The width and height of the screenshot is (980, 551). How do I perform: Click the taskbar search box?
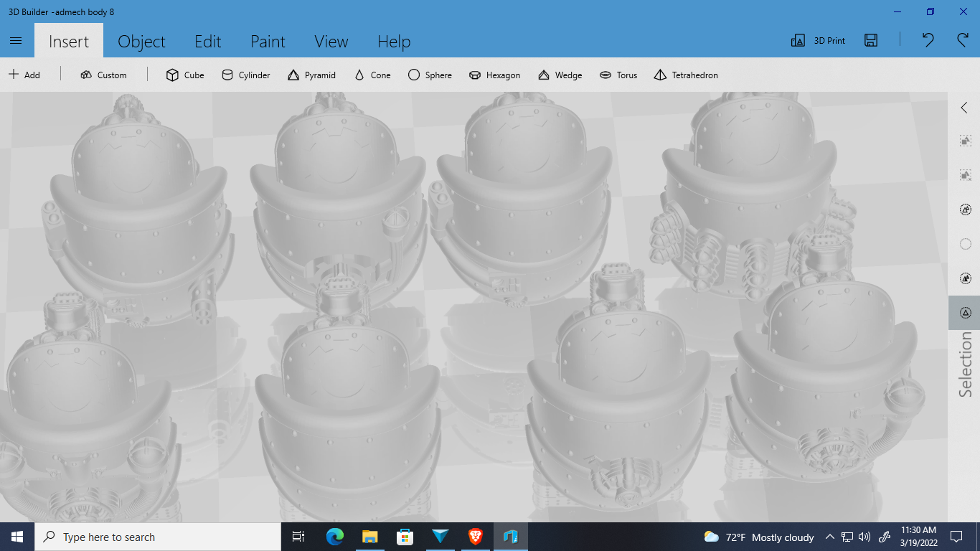tap(158, 537)
